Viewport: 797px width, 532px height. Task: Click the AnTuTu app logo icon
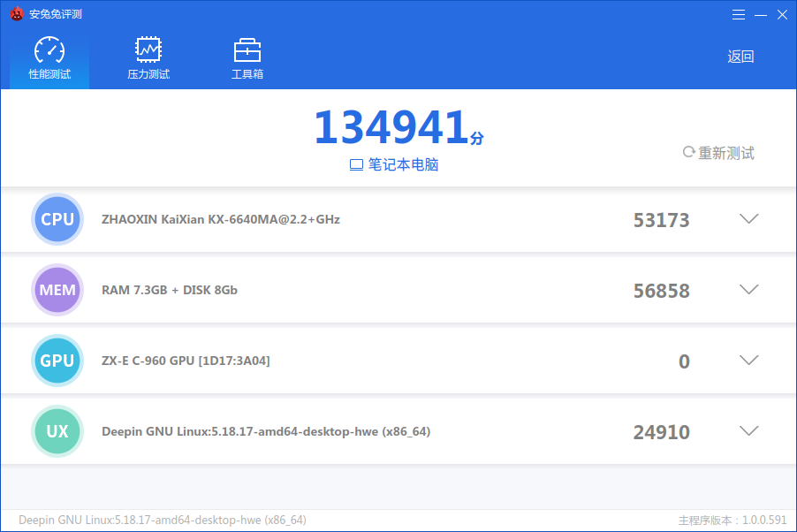pos(17,14)
